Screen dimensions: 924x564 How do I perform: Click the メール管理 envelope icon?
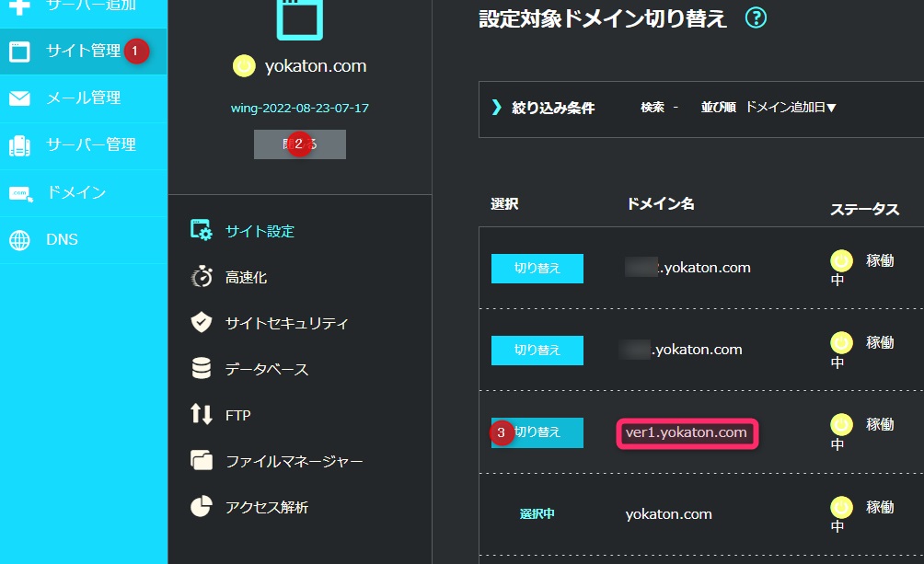19,98
